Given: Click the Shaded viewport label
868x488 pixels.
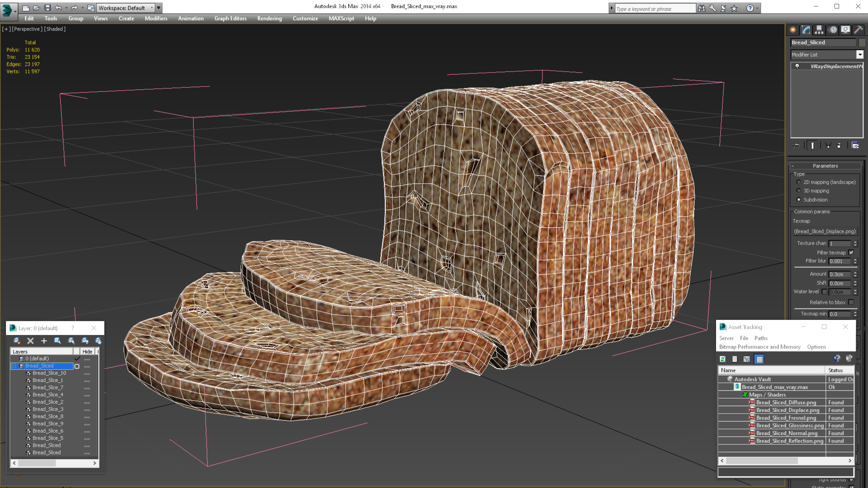Looking at the screenshot, I should coord(55,29).
